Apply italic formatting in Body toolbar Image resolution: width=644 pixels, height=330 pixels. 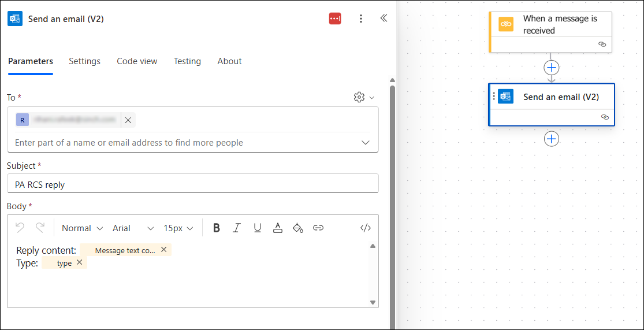click(237, 228)
